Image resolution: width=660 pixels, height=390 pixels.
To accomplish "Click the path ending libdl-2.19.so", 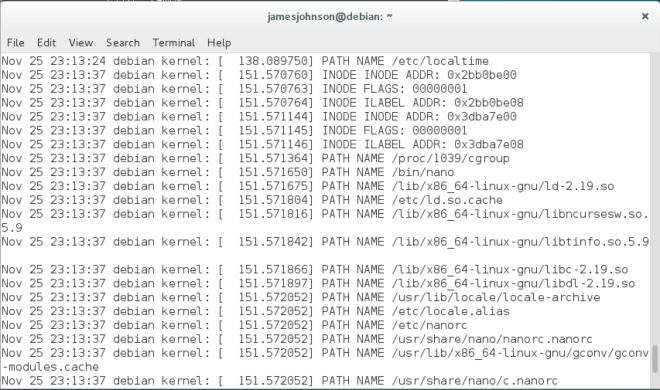I will (514, 283).
